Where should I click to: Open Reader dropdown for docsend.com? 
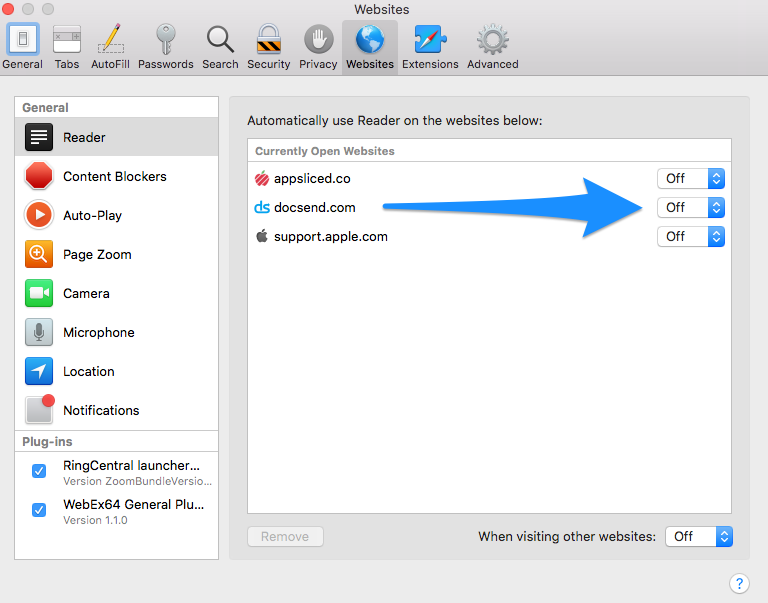coord(691,207)
